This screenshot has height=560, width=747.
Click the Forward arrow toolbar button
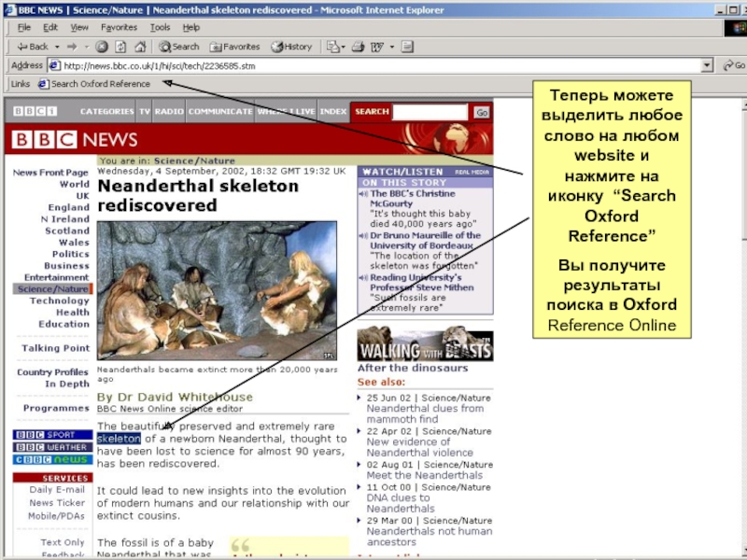[x=72, y=47]
